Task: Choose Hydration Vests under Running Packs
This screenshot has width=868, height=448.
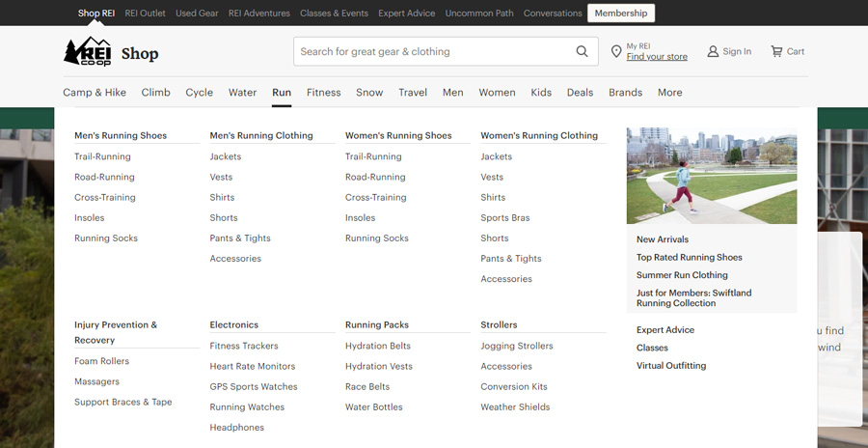Action: pos(379,367)
